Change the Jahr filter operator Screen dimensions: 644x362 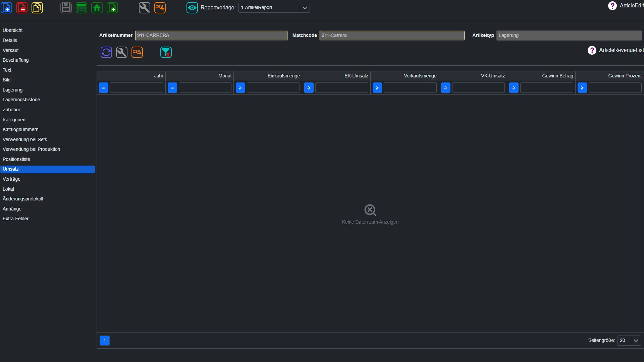pyautogui.click(x=104, y=88)
